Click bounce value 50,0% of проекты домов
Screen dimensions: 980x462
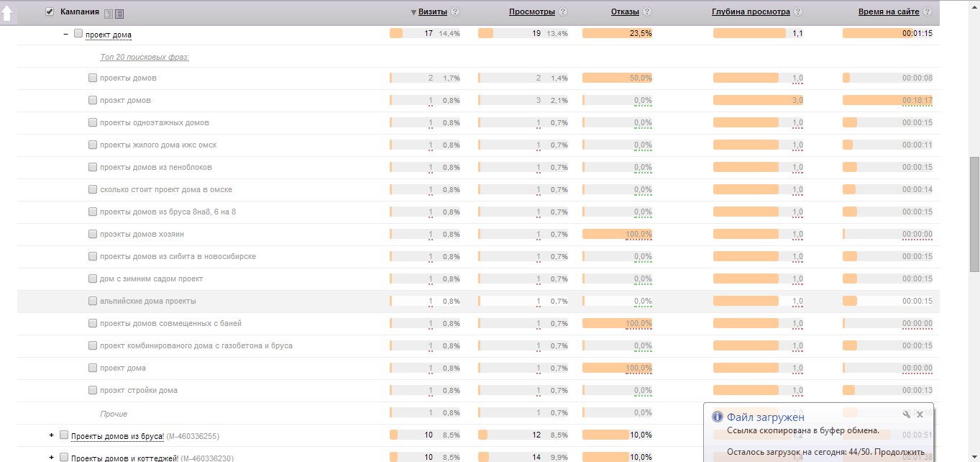tap(641, 78)
